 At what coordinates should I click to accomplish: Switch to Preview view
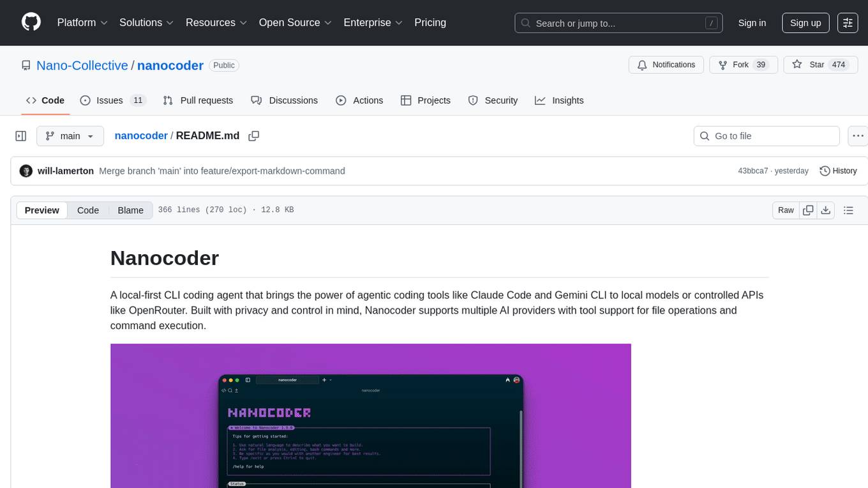point(42,210)
